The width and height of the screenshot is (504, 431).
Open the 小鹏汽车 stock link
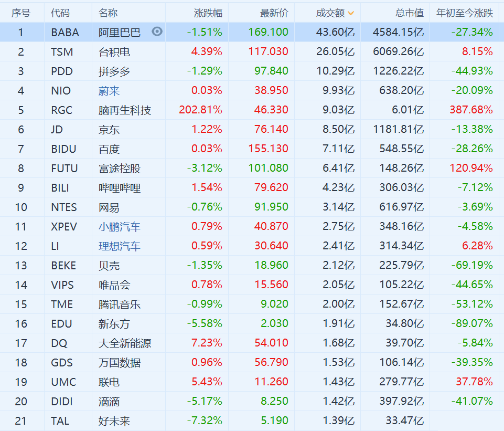120,227
